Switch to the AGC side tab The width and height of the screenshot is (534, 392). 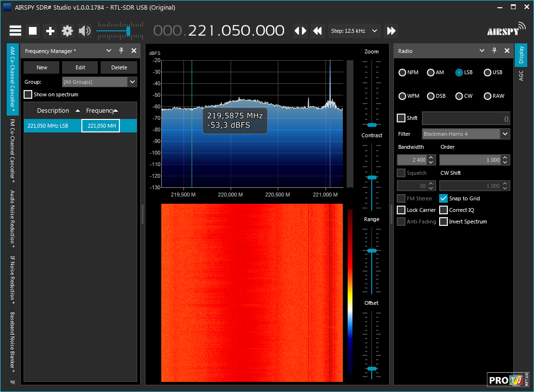pos(521,75)
